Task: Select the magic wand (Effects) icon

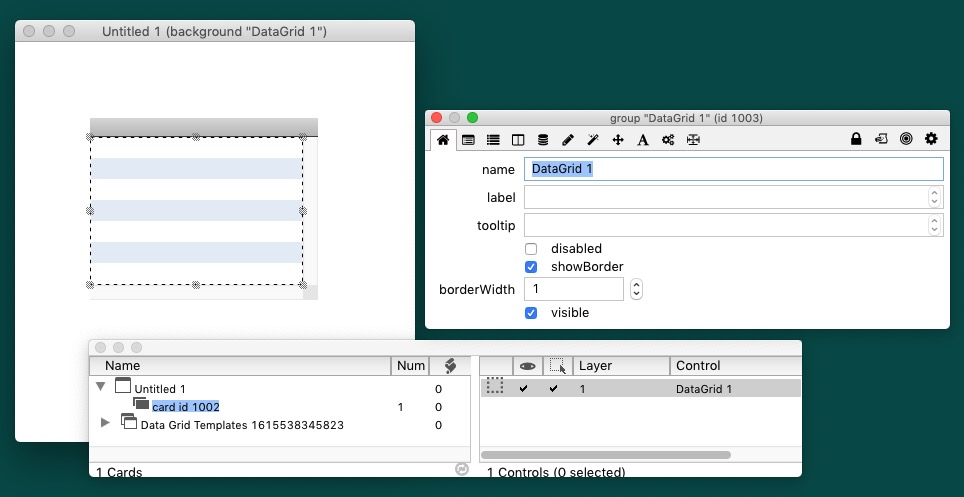Action: pos(593,140)
